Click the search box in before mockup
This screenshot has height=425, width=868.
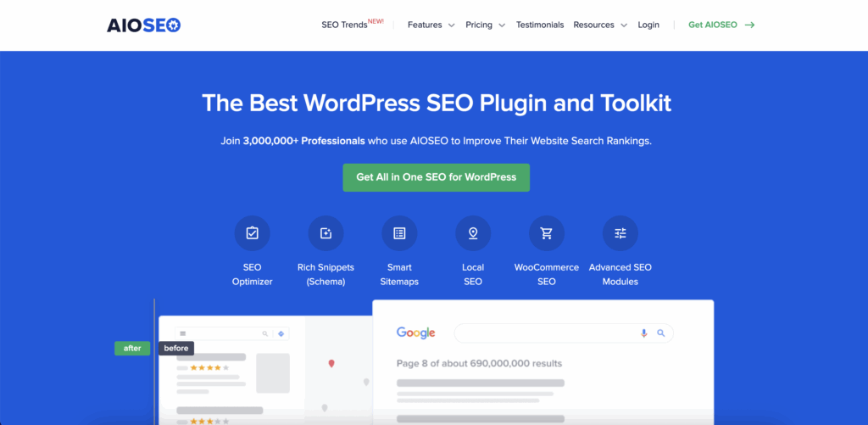232,333
